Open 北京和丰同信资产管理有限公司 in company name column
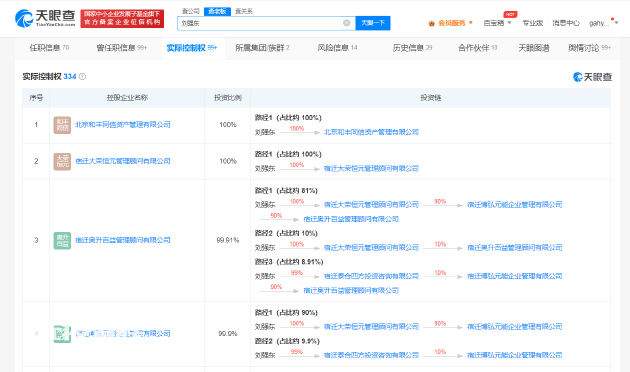 pos(123,125)
